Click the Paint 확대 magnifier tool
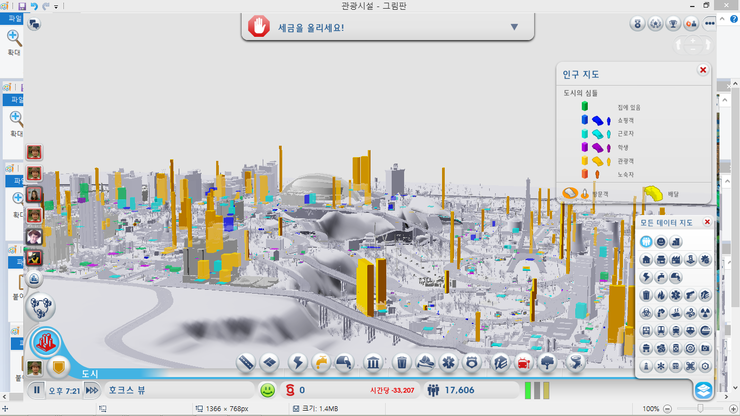Screen dimensions: 740x416 [x=14, y=42]
